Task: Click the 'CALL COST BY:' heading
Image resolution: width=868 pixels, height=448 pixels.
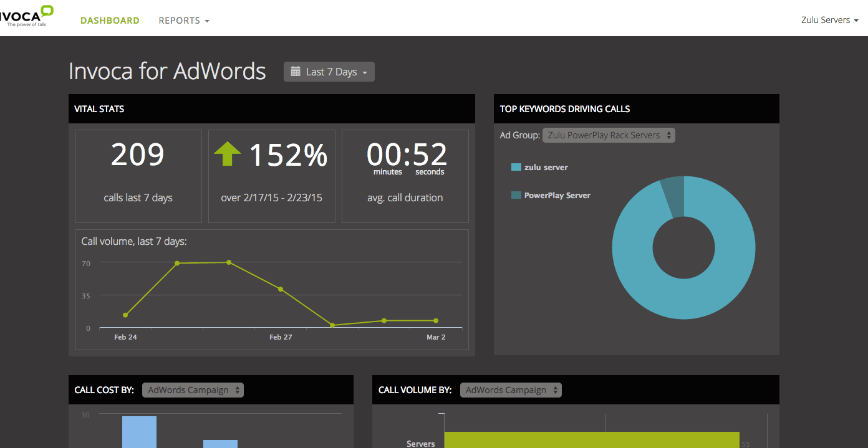Action: click(x=104, y=390)
